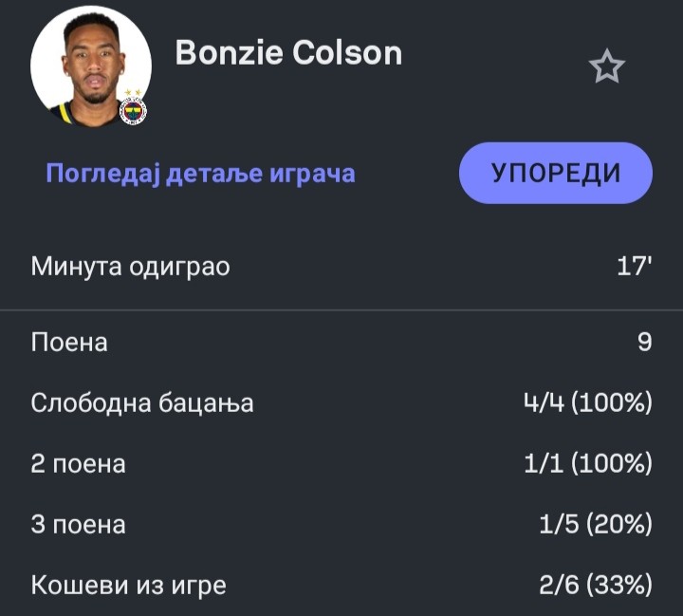Tap the star favorite icon
The image size is (683, 616).
606,66
